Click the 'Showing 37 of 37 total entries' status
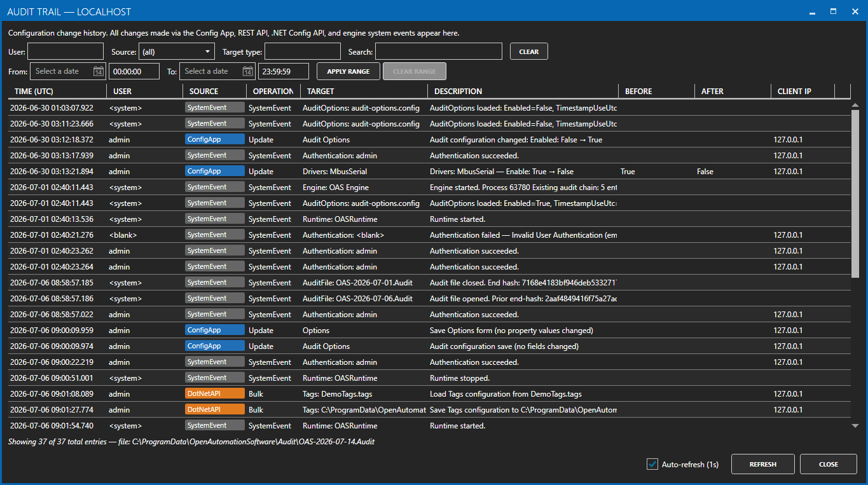 (191, 441)
